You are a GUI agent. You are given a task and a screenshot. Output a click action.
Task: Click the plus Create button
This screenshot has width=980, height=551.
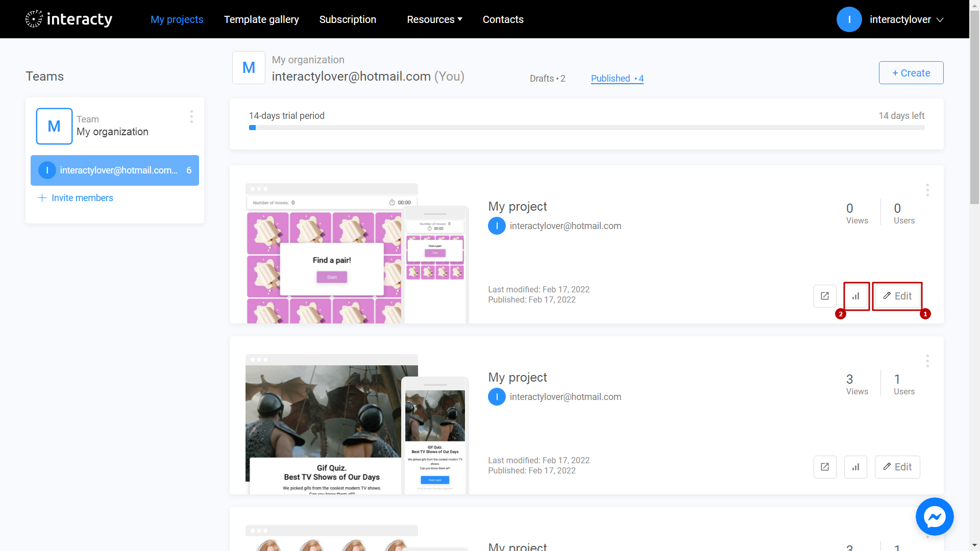[911, 72]
